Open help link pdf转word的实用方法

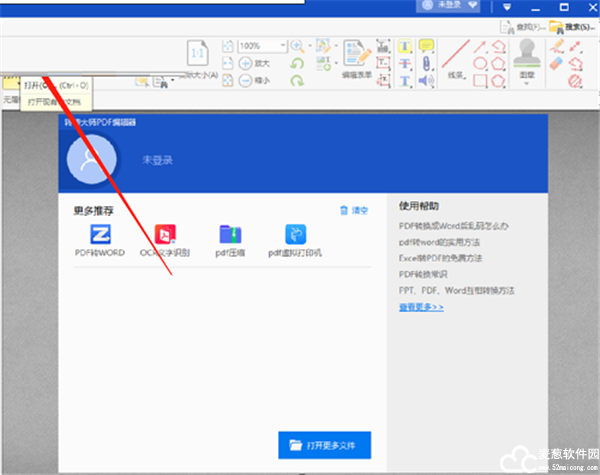click(439, 242)
